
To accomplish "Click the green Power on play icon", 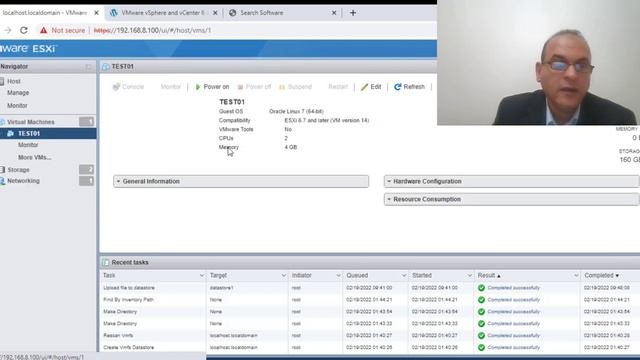I will tap(198, 87).
